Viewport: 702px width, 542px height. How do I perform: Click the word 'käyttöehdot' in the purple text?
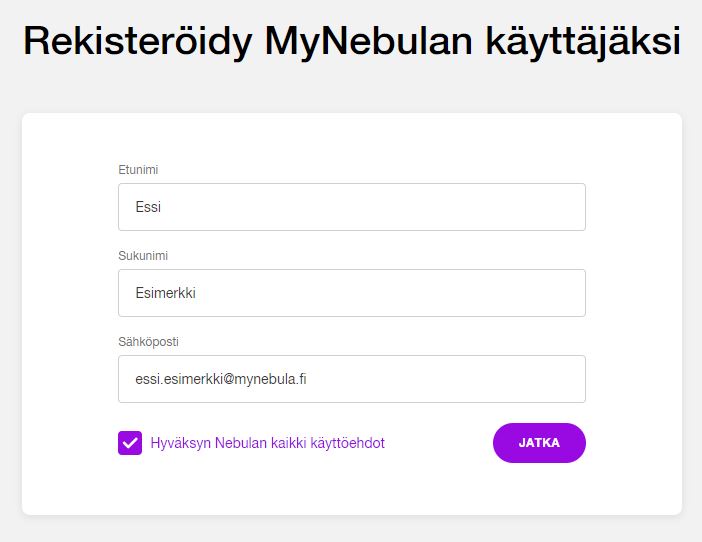click(347, 443)
